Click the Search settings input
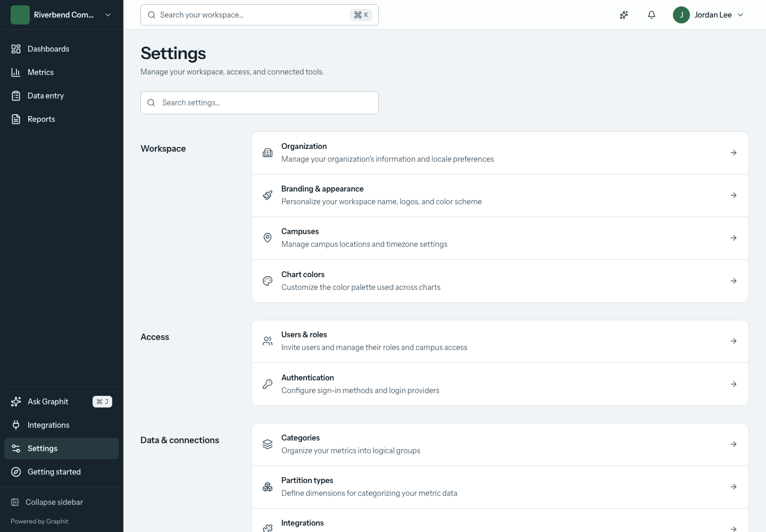766x532 pixels. tap(260, 103)
